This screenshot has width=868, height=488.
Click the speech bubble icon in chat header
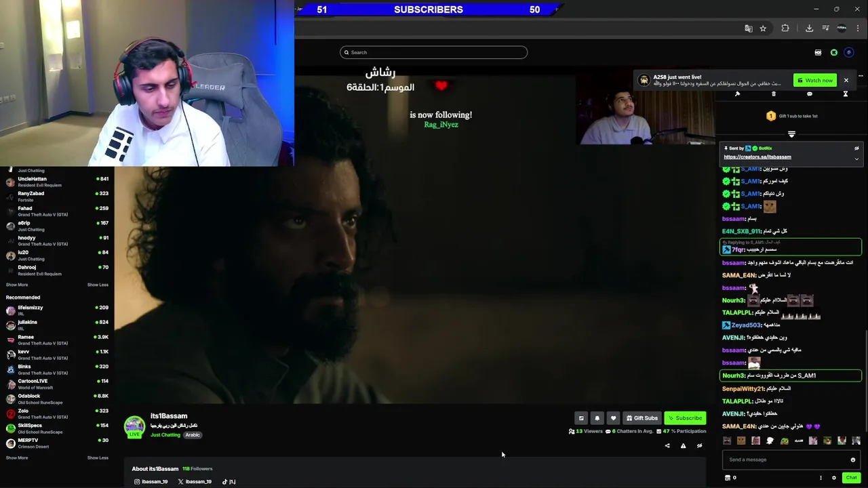click(810, 94)
